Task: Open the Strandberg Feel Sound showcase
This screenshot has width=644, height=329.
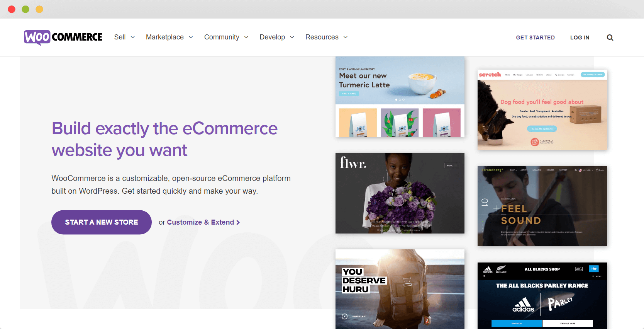Action: point(542,206)
